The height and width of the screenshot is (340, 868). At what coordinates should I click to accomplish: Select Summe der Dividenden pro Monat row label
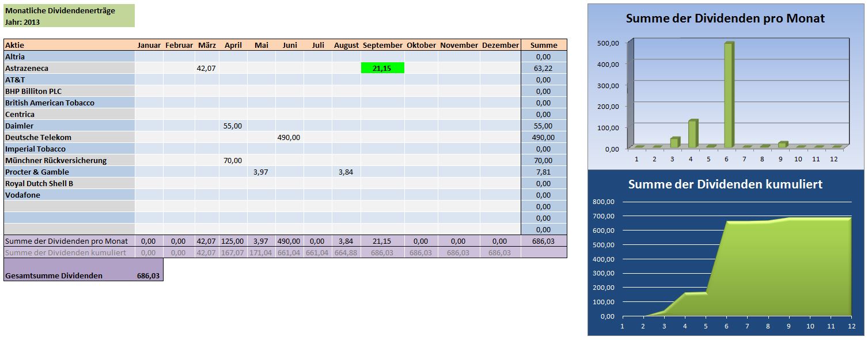69,241
